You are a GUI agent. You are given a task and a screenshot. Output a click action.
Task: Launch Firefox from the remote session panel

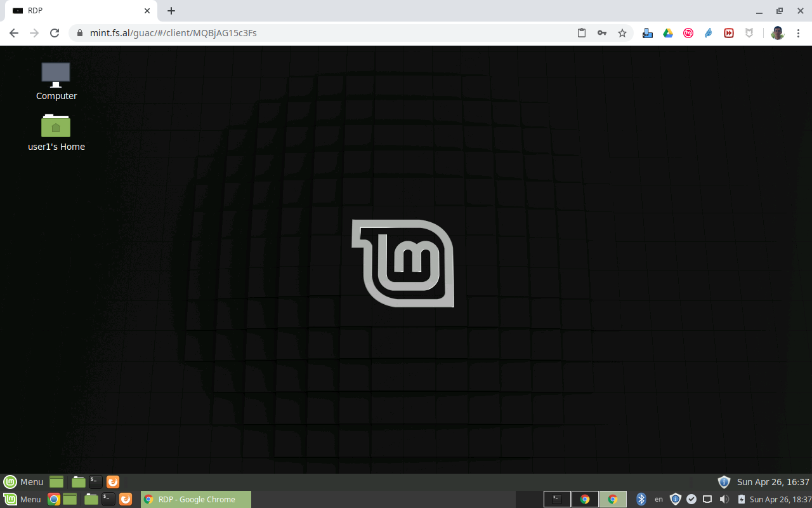tap(113, 482)
